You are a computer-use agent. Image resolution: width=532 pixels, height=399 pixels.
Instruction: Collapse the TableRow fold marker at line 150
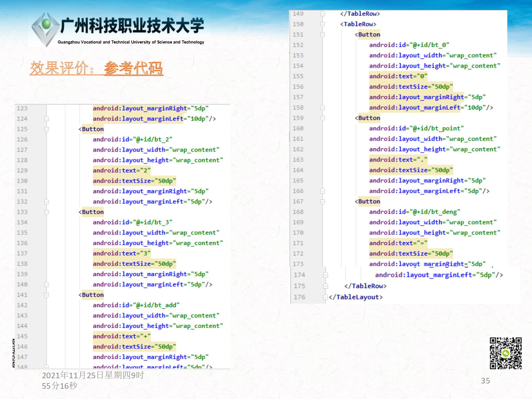tap(323, 24)
